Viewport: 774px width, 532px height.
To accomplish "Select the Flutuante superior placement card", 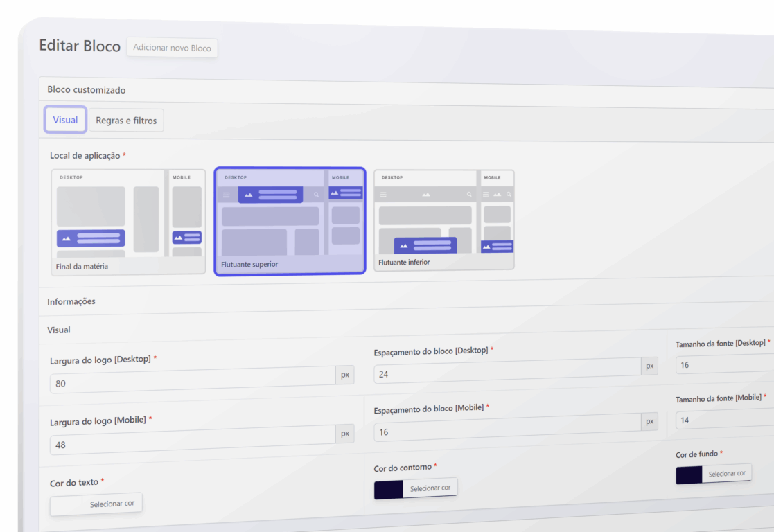I will click(290, 221).
